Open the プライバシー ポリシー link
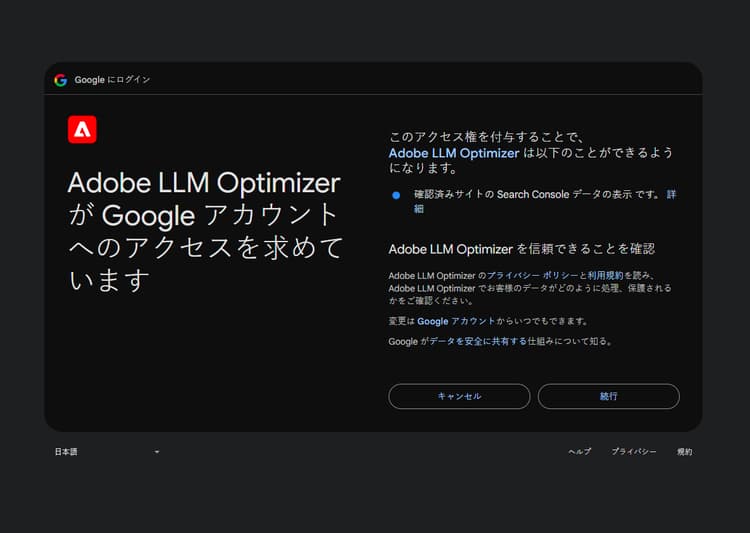The image size is (750, 533). [x=532, y=276]
